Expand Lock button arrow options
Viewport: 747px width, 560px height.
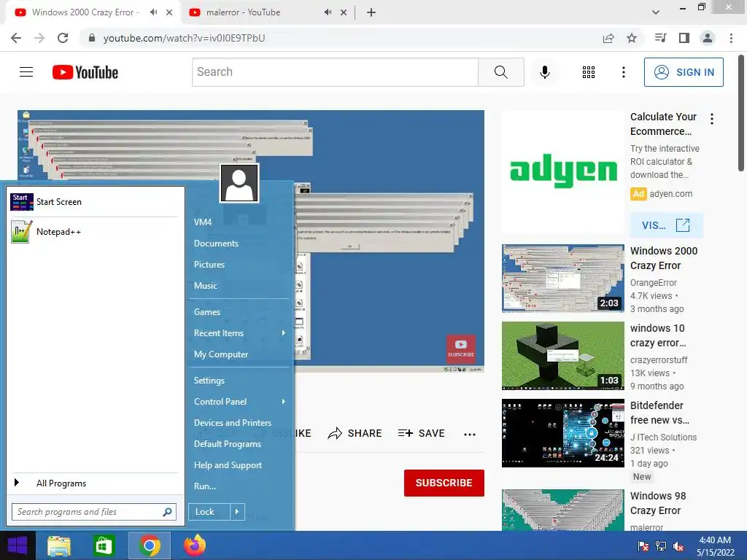[237, 512]
